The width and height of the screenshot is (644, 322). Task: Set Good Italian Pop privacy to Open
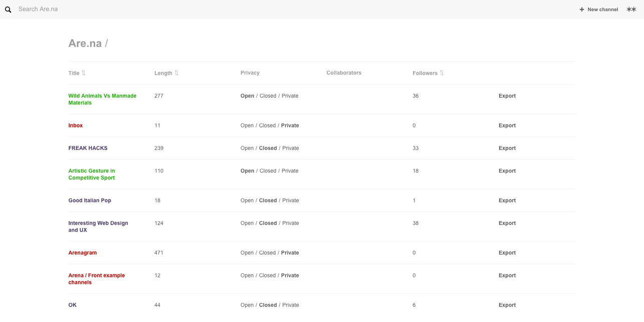247,201
